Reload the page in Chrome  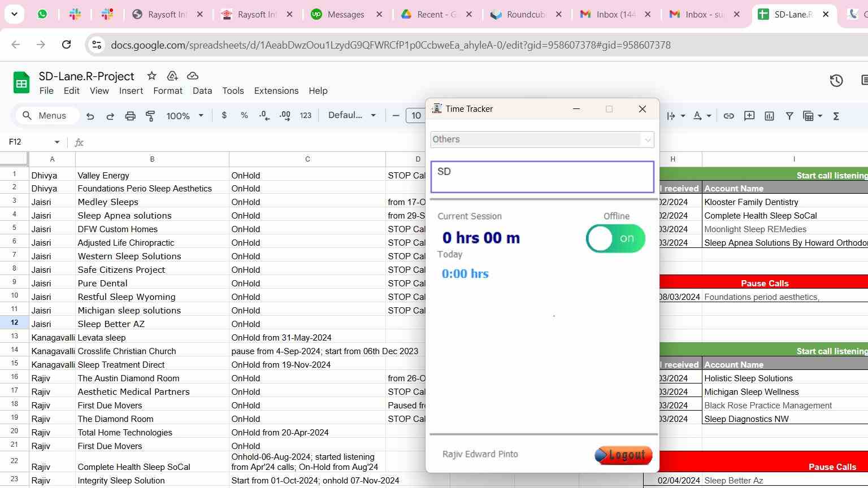coord(66,45)
